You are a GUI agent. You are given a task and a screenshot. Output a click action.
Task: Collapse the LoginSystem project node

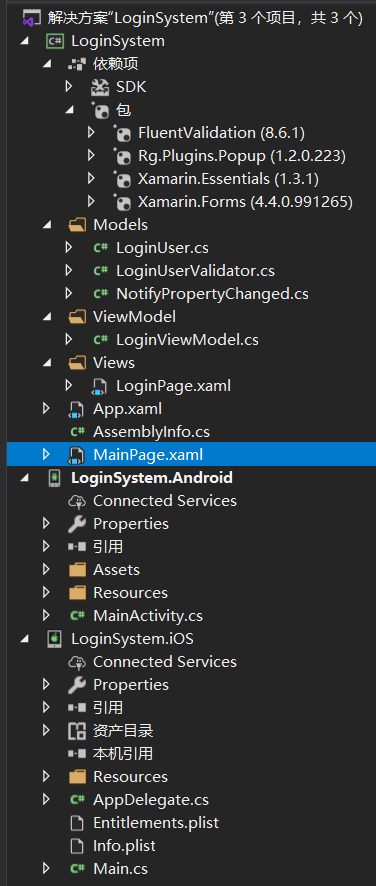click(24, 41)
